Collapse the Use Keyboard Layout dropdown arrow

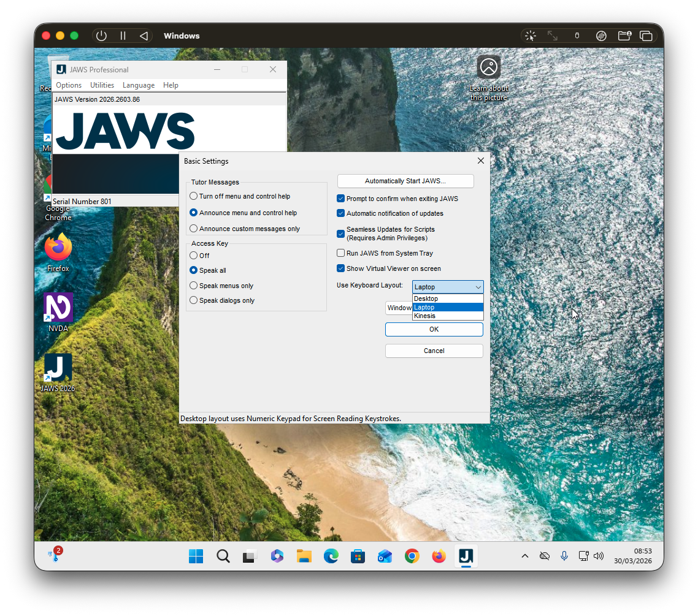478,287
